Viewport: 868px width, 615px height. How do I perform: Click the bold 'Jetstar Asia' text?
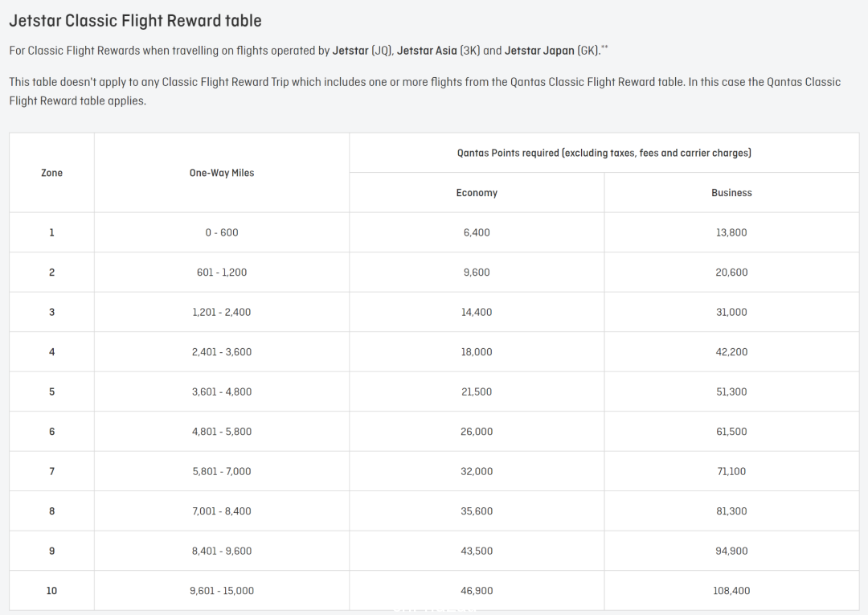pyautogui.click(x=427, y=51)
